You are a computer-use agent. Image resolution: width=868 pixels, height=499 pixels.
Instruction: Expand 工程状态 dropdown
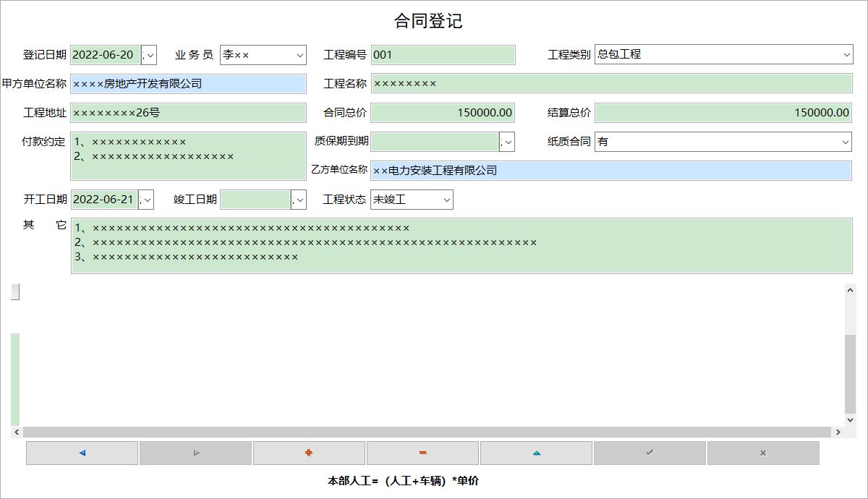pyautogui.click(x=447, y=200)
